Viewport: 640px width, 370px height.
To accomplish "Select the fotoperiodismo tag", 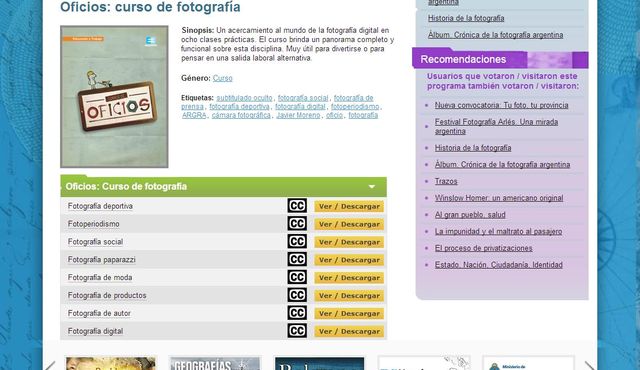I will [355, 106].
